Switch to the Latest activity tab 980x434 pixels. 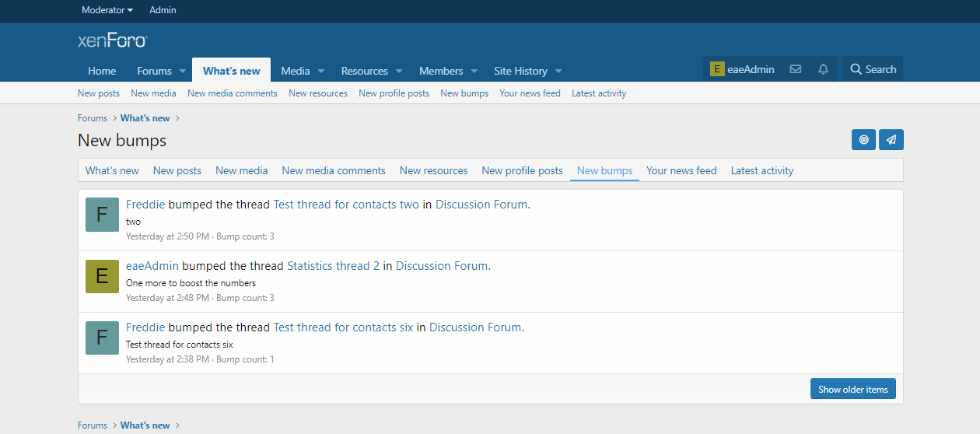click(x=761, y=170)
